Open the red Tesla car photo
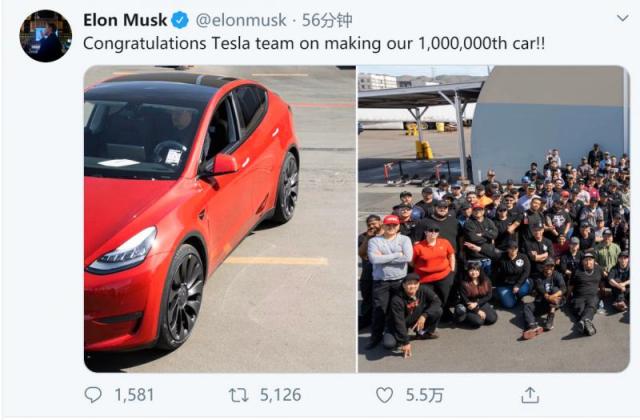 [220, 219]
